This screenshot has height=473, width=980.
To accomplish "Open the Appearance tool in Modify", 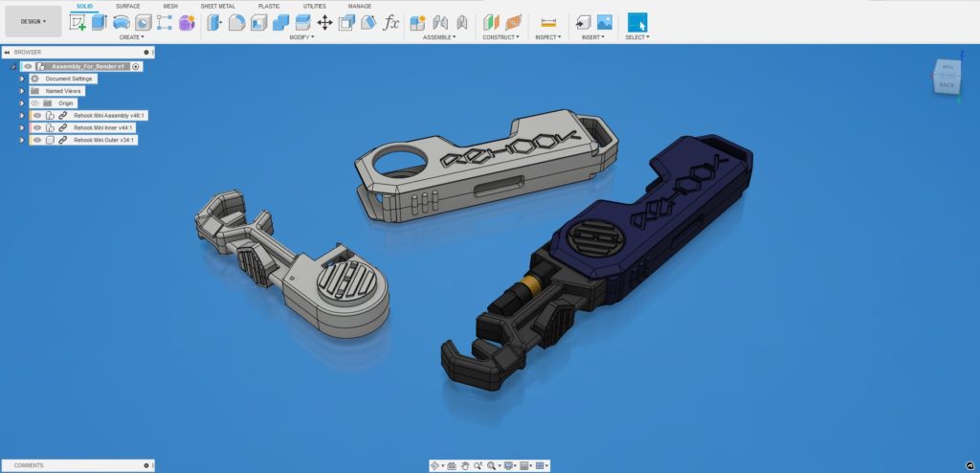I will pyautogui.click(x=368, y=23).
